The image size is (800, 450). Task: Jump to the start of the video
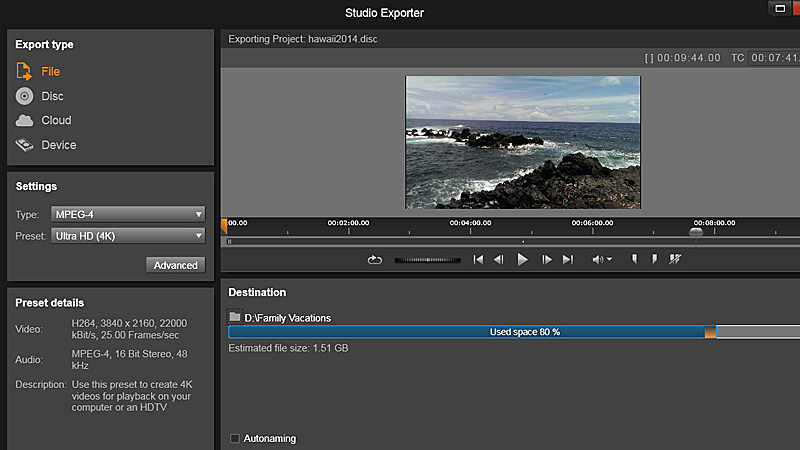(x=478, y=260)
